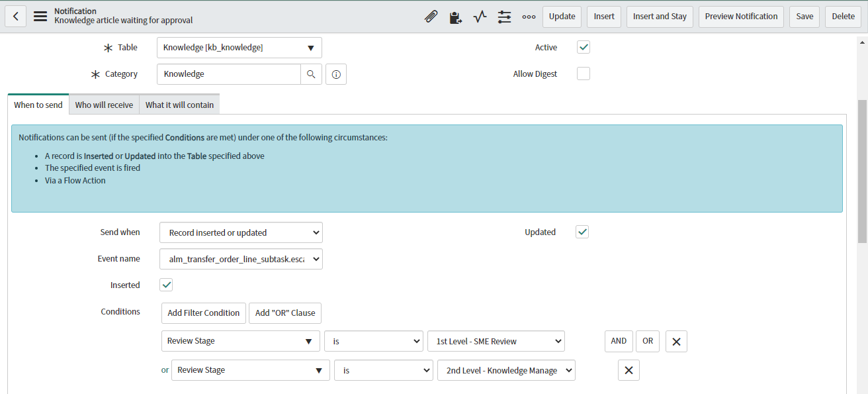Open attachments via the paperclip icon

click(431, 17)
